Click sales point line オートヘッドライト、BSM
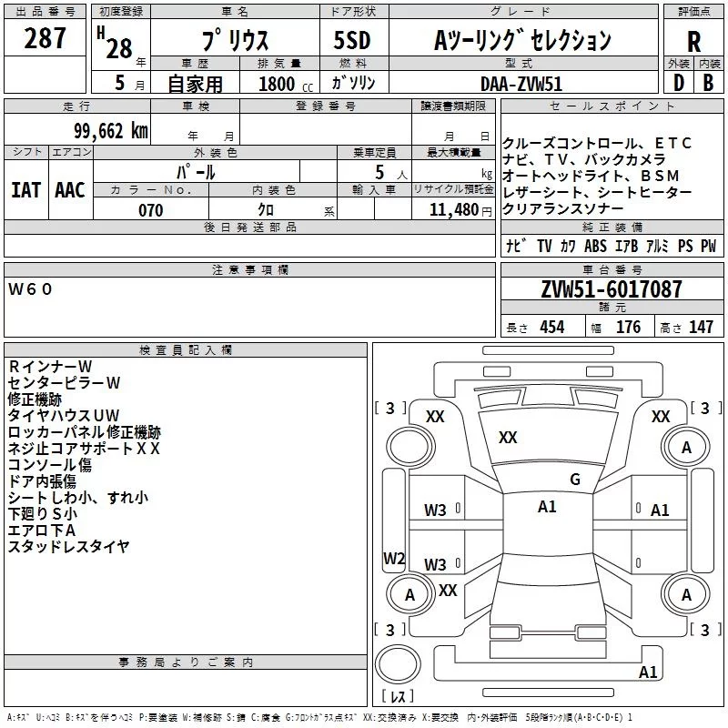Viewport: 728px width, 728px height. coord(591,176)
